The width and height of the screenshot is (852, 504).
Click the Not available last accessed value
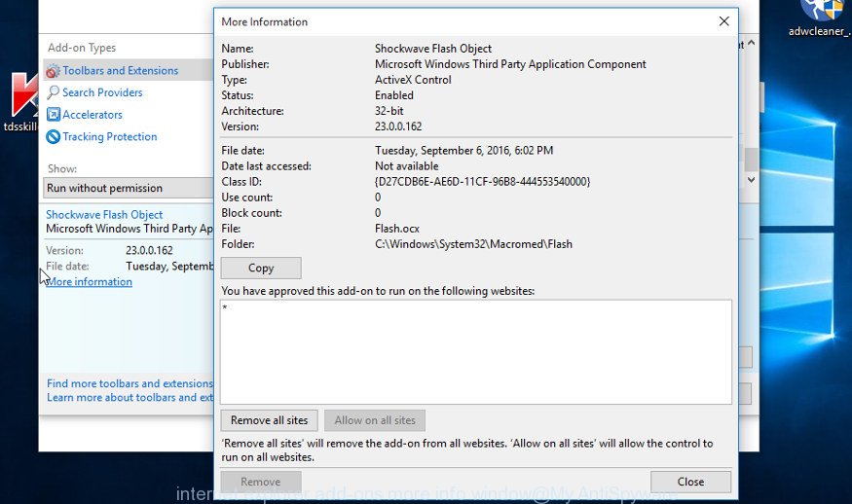click(x=406, y=166)
